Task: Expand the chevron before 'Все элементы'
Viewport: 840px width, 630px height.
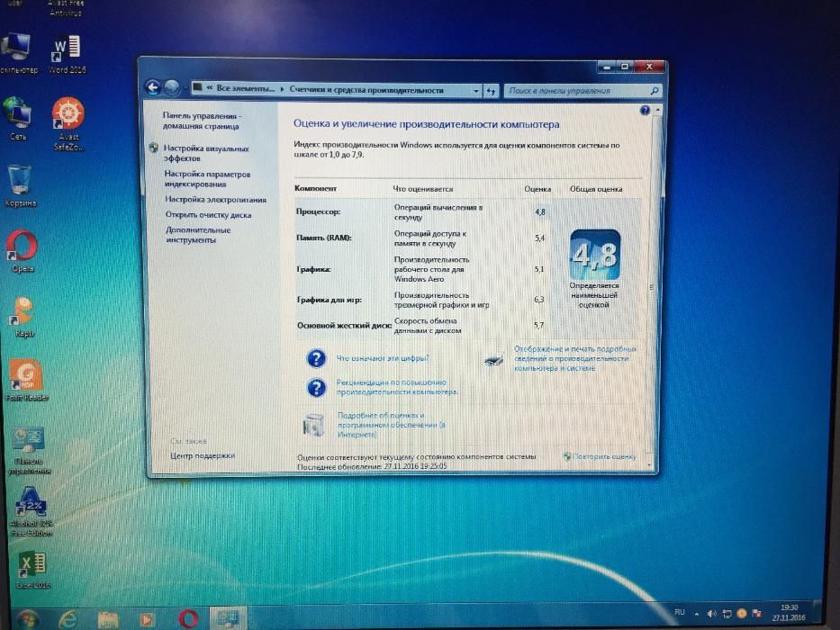Action: 210,88
